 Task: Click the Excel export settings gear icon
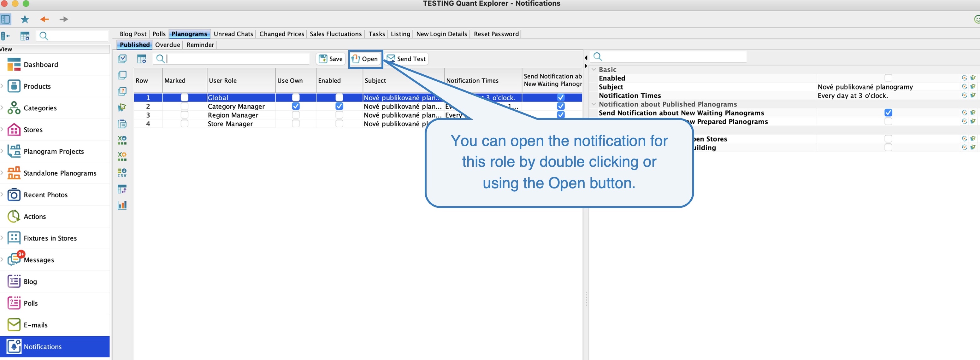click(x=122, y=156)
